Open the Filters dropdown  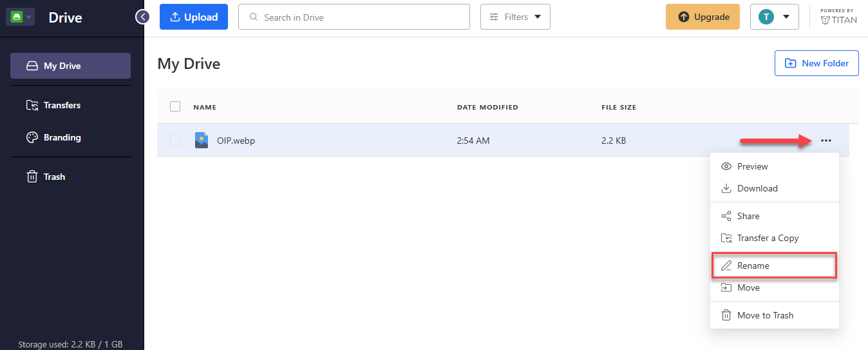pos(515,17)
